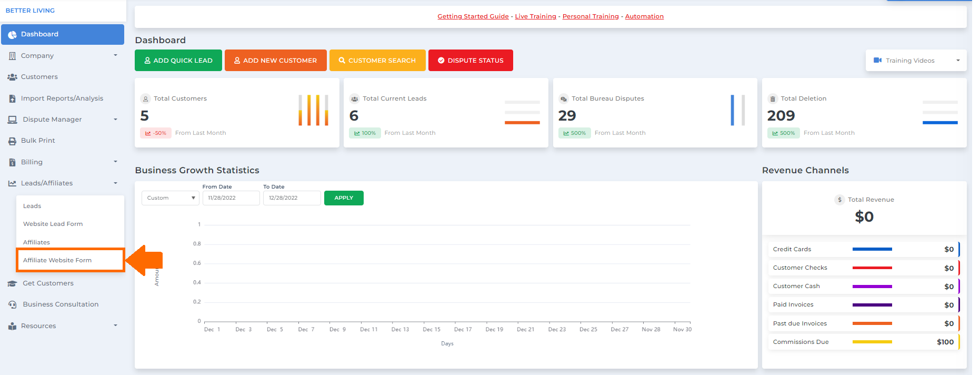Screen dimensions: 980x375
Task: Click the Get Customers graduation cap icon
Action: click(12, 283)
